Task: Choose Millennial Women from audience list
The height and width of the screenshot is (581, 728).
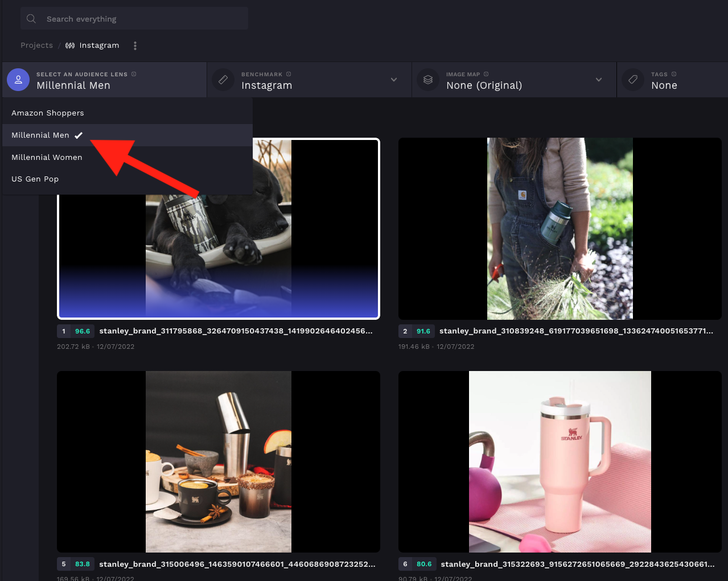Action: 47,158
